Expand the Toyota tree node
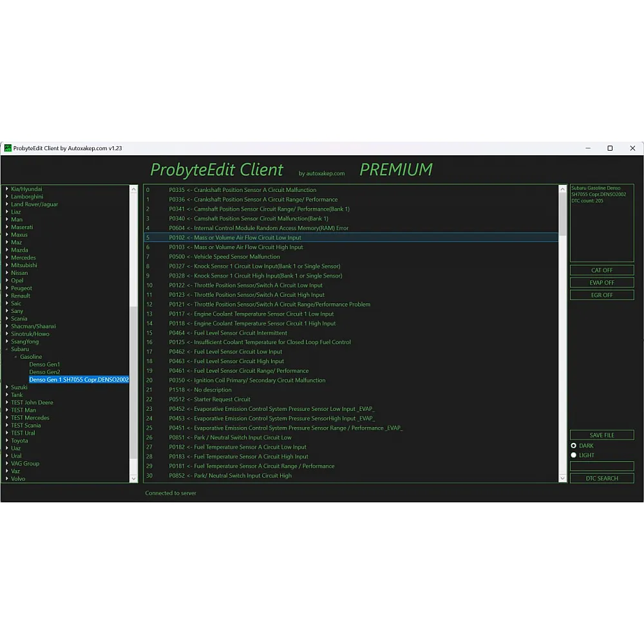The image size is (644, 644). click(7, 440)
